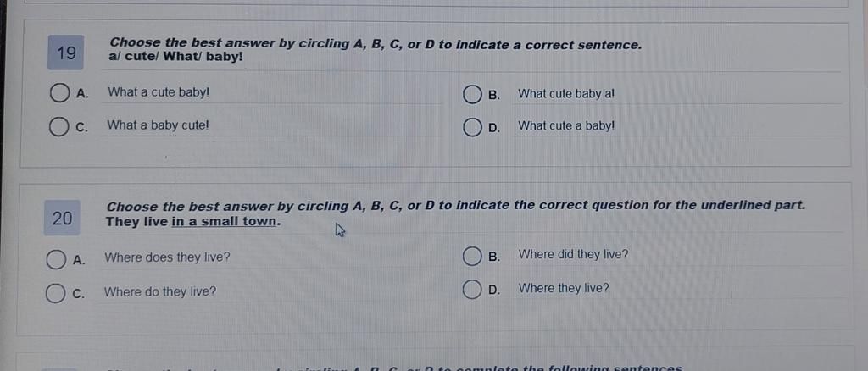Click the question number 19 badge
Image resolution: width=868 pixels, height=371 pixels.
coord(66,53)
